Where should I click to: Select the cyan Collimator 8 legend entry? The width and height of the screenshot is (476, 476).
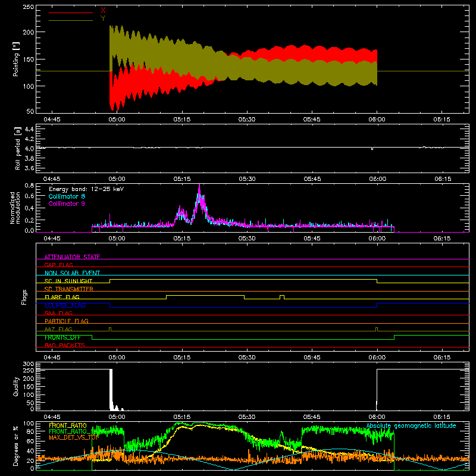coord(67,196)
